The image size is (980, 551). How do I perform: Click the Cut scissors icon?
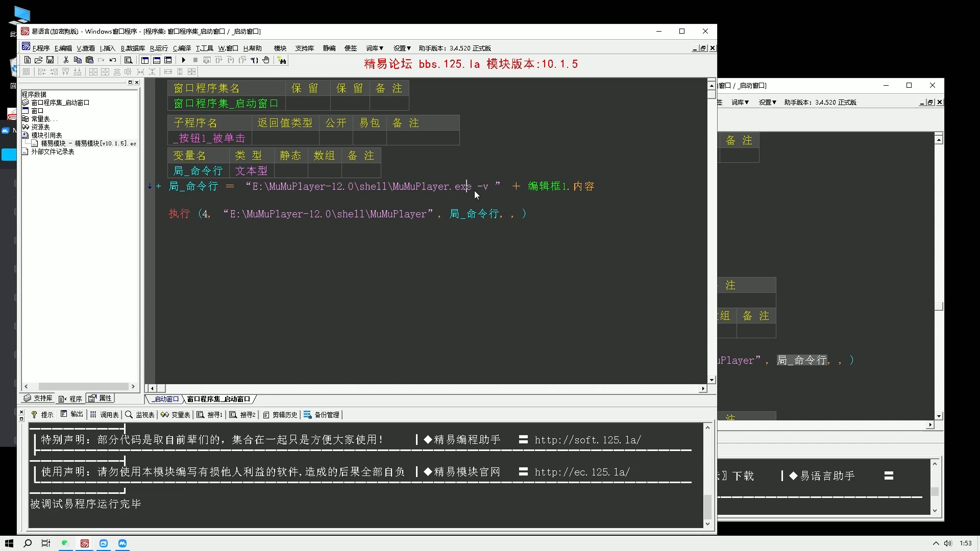tap(66, 60)
